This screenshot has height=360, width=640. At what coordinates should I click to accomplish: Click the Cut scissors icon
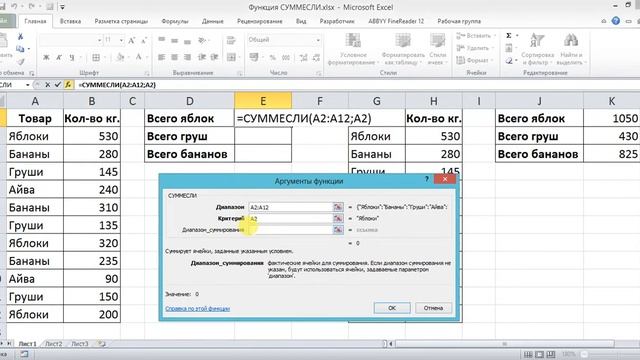[x=20, y=37]
